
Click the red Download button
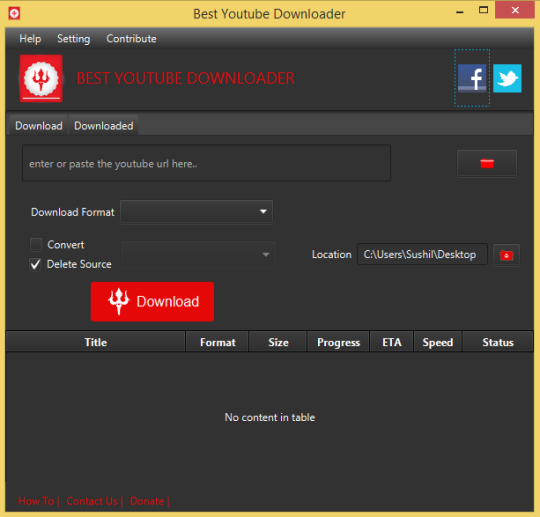click(152, 301)
